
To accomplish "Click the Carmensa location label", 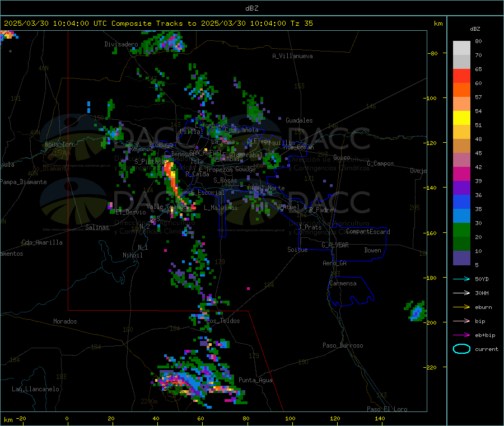I will tap(343, 283).
